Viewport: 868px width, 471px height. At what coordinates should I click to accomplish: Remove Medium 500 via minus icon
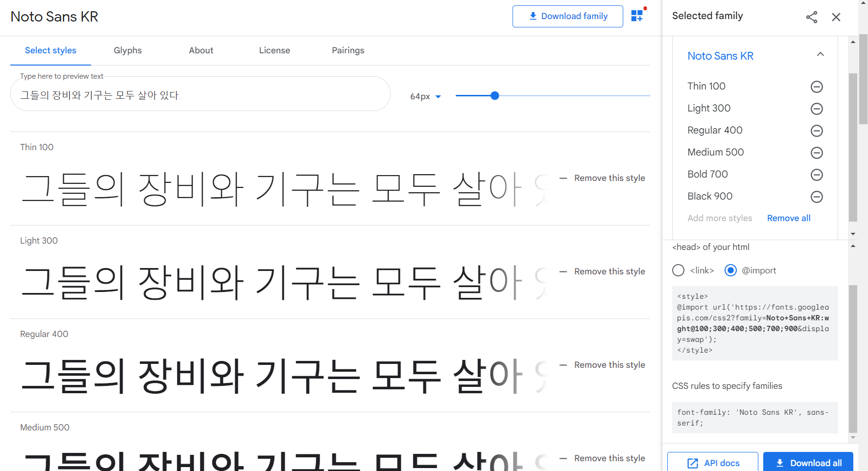tap(817, 153)
